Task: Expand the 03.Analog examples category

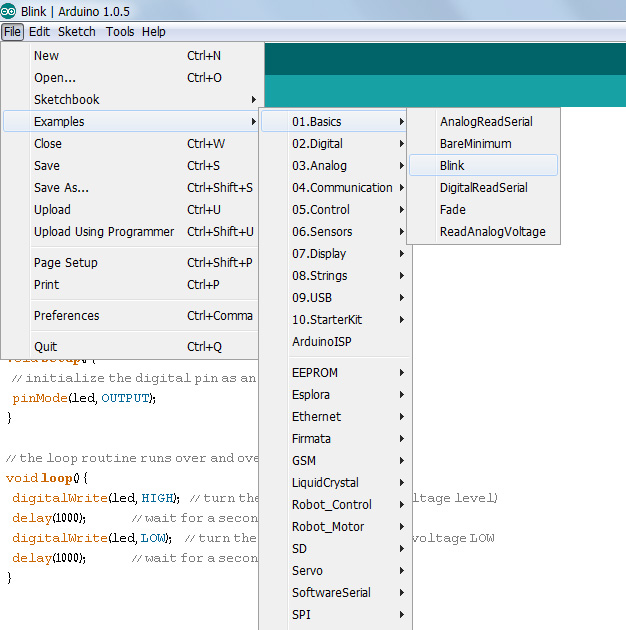Action: [x=334, y=166]
